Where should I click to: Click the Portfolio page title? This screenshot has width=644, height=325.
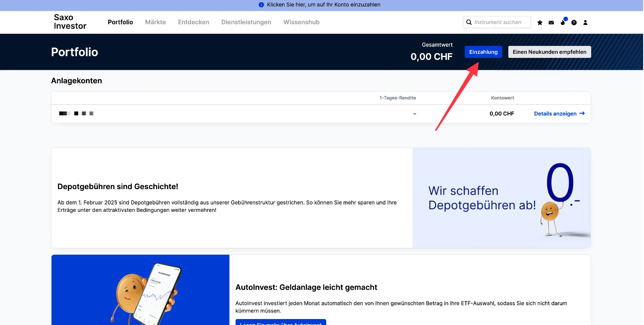[x=75, y=52]
